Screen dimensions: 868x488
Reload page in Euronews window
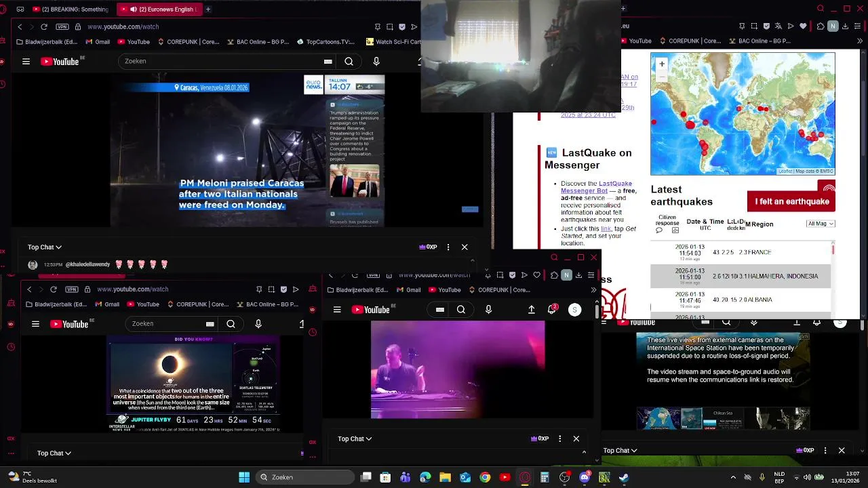pyautogui.click(x=44, y=26)
